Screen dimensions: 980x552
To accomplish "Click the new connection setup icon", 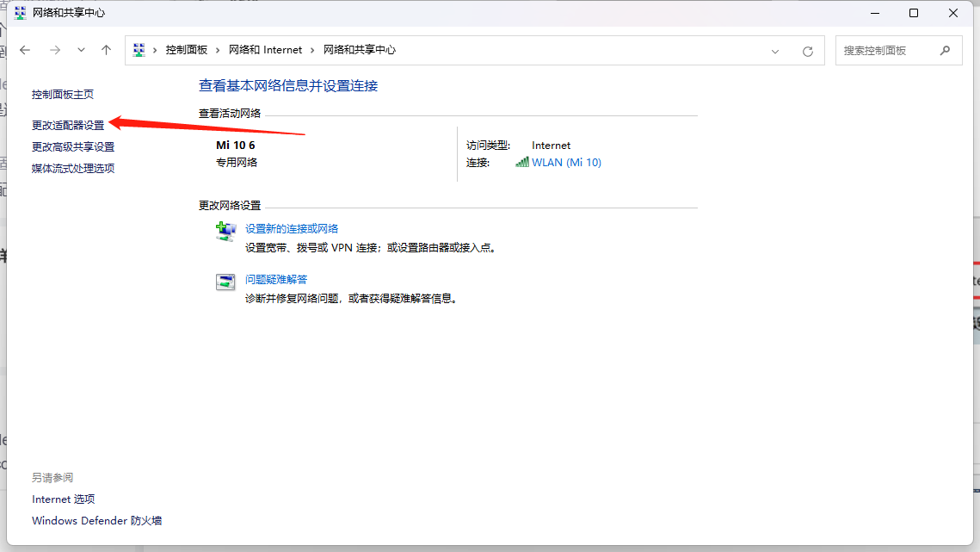I will pyautogui.click(x=225, y=232).
